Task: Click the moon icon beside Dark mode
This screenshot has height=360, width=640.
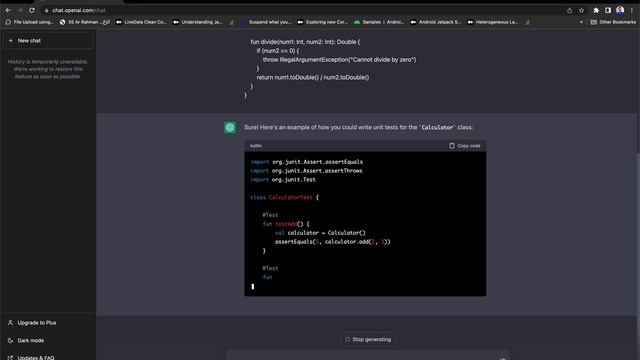Action: (11, 340)
